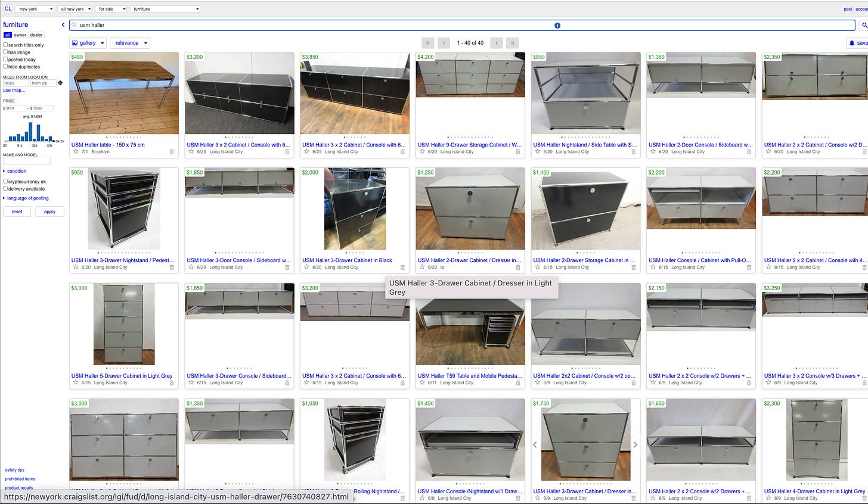Open the relevance sort dropdown
Image resolution: width=868 pixels, height=504 pixels.
129,43
